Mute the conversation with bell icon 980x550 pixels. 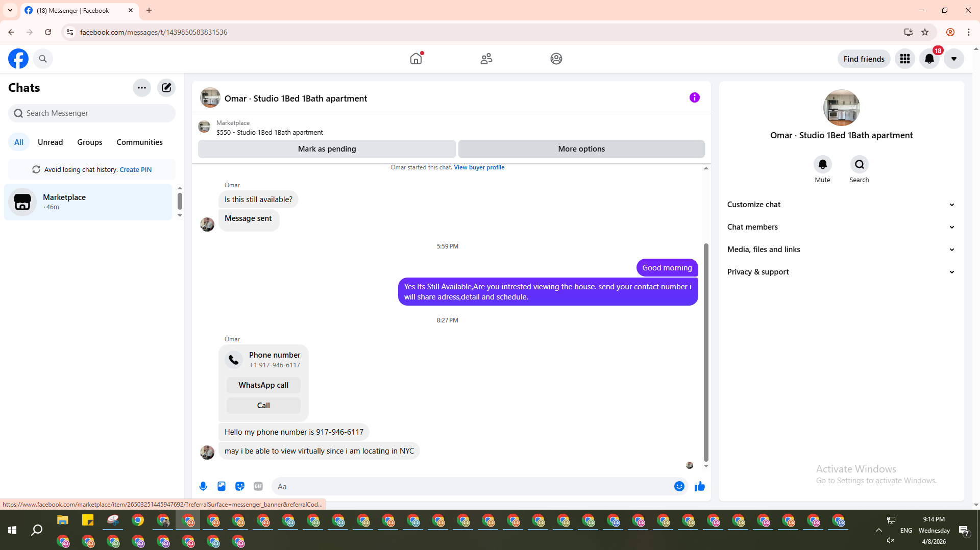pos(823,164)
